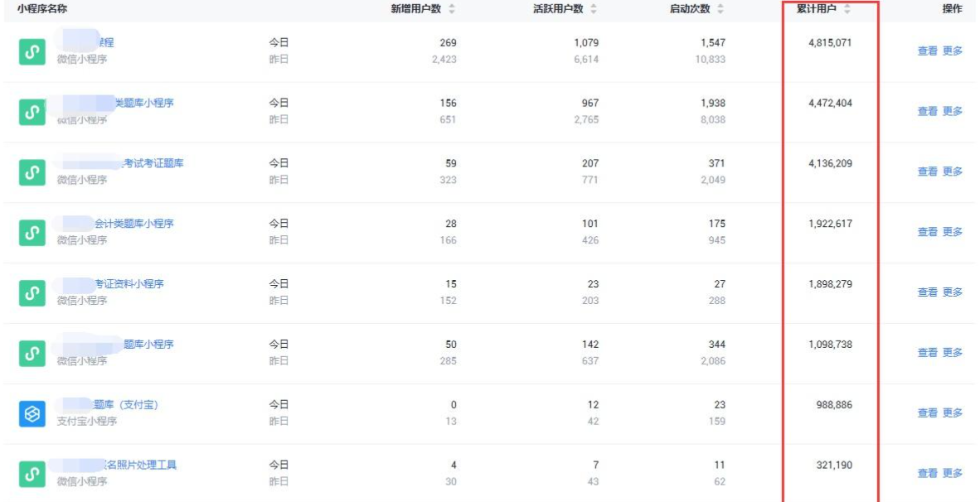Click 更多 for the 321,190 row
980x502 pixels.
953,473
